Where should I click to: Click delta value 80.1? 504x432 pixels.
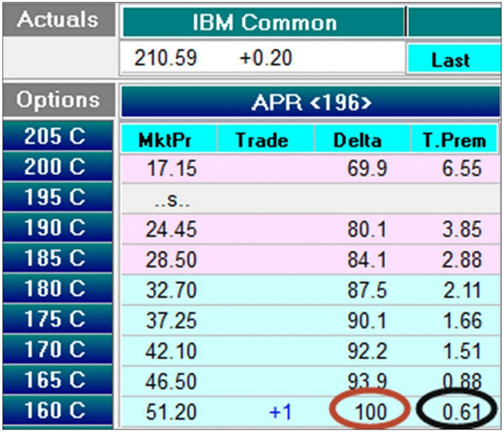367,229
